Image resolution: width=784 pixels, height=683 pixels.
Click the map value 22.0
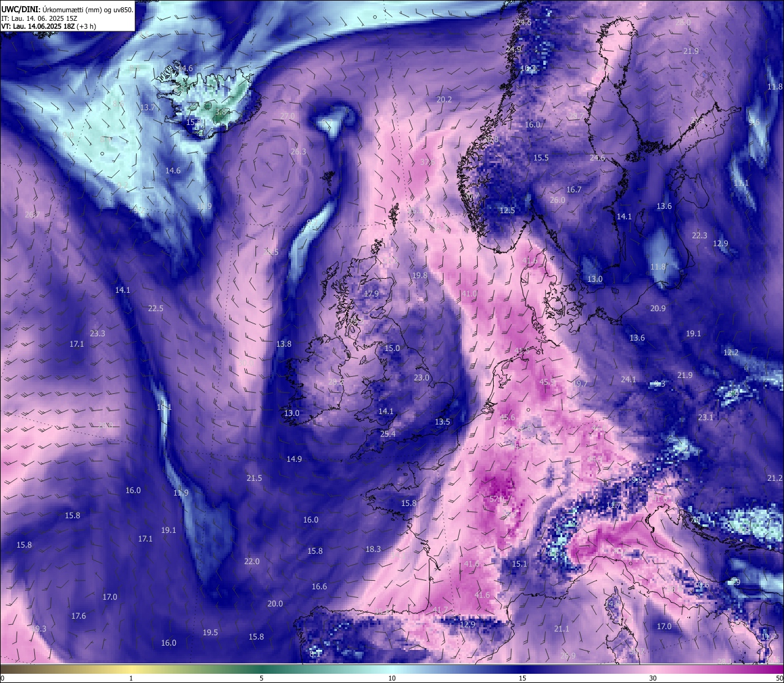coord(252,562)
